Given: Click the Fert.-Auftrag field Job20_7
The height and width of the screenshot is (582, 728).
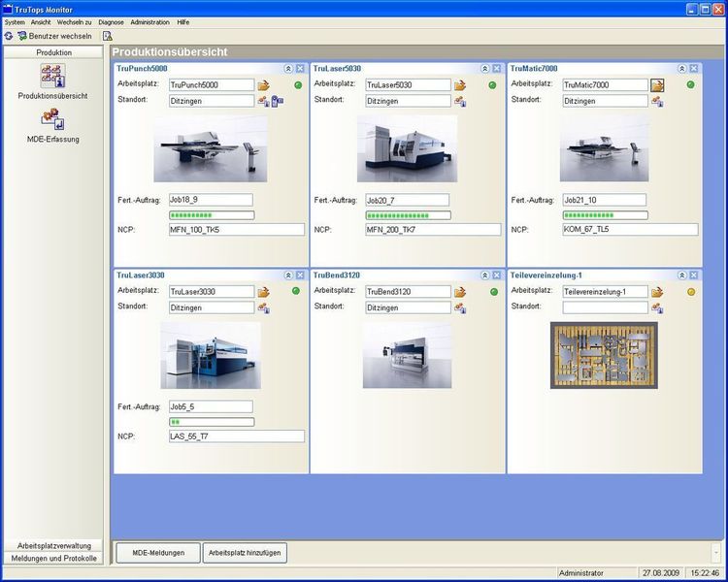Looking at the screenshot, I should pos(407,200).
